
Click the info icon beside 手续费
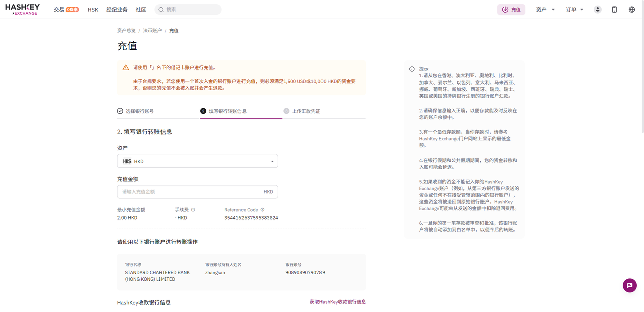coord(193,210)
